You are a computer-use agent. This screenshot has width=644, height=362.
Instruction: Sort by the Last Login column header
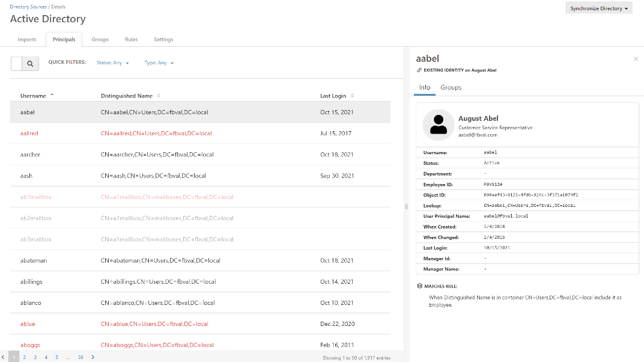333,96
